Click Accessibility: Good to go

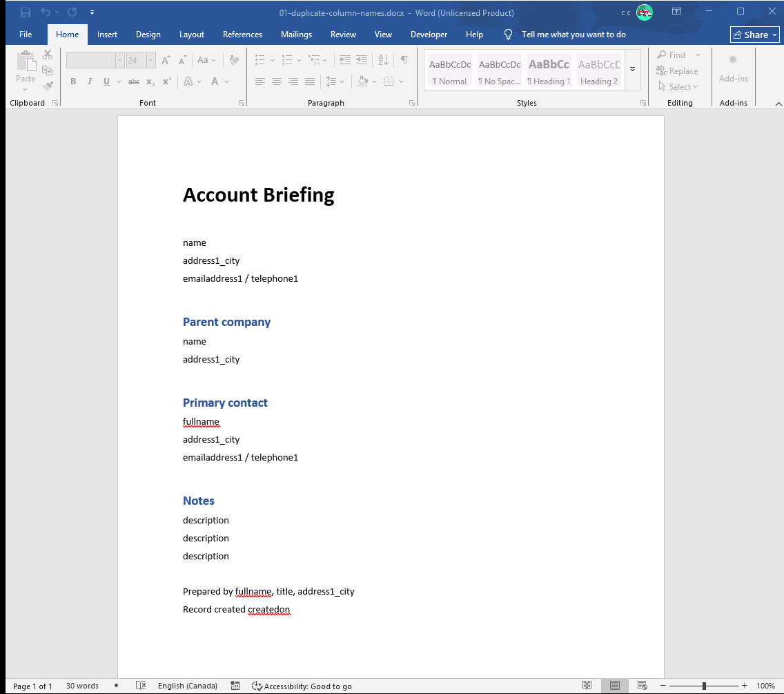point(302,686)
